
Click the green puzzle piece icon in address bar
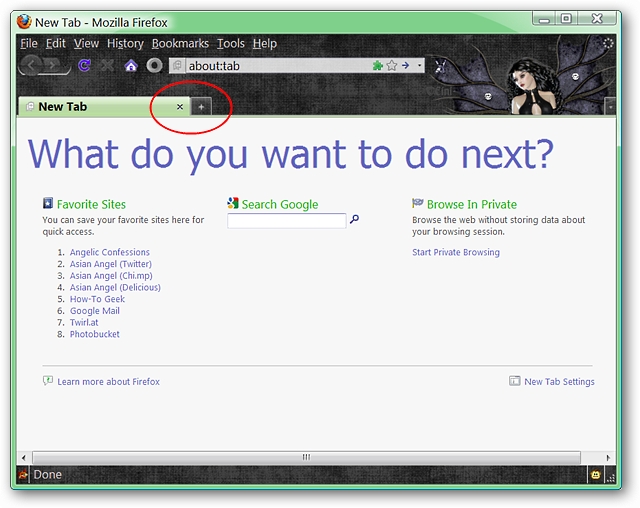(x=378, y=66)
